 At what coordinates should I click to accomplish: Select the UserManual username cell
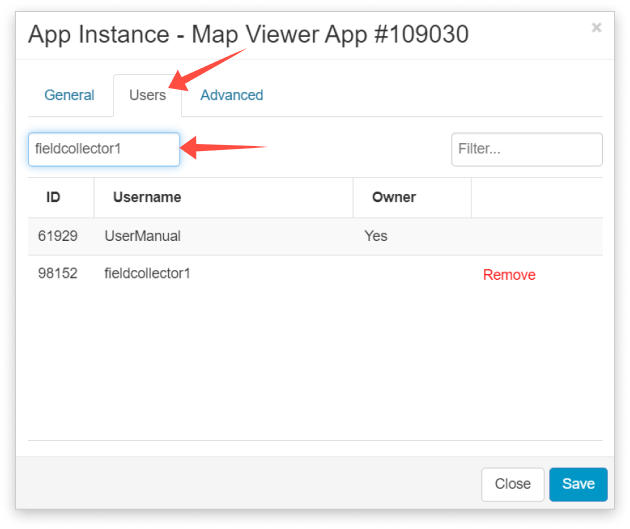[143, 236]
